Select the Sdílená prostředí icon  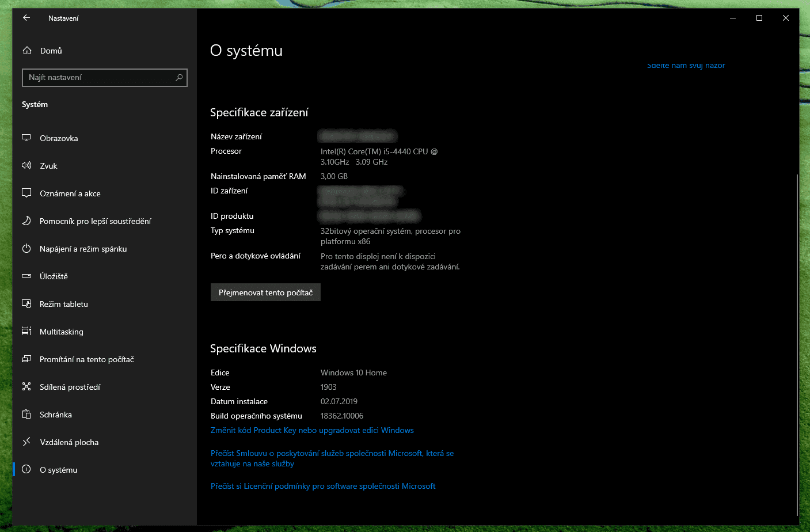pyautogui.click(x=26, y=386)
